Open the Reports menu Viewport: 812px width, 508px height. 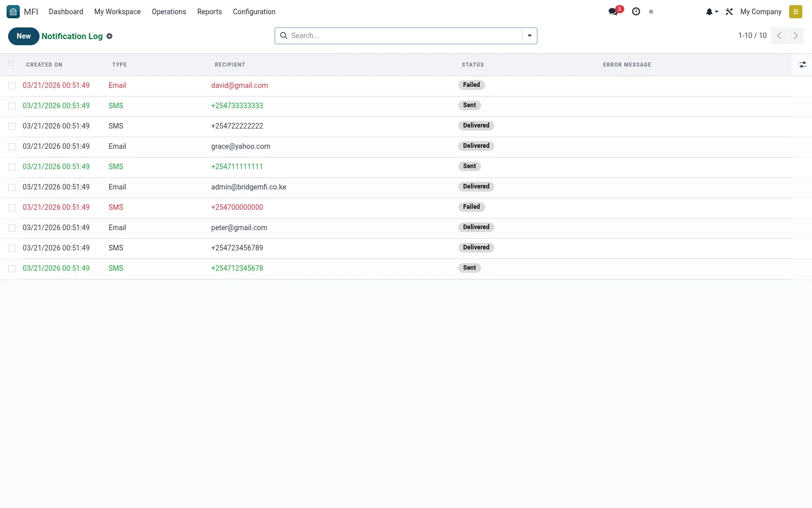[x=210, y=12]
